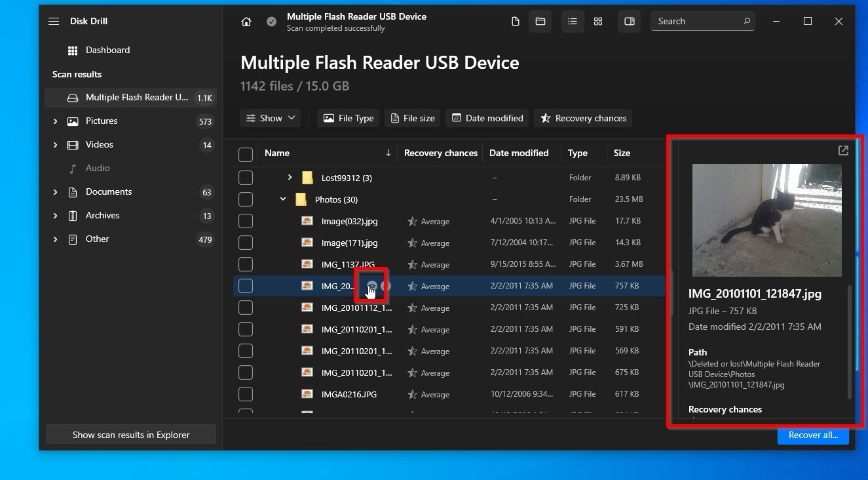
Task: Mark the checkbox beside IMGA0216.JPG
Action: (246, 394)
